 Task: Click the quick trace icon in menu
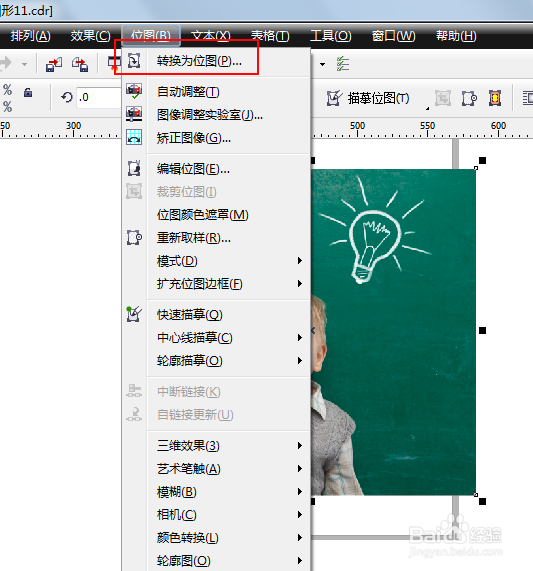pos(134,314)
